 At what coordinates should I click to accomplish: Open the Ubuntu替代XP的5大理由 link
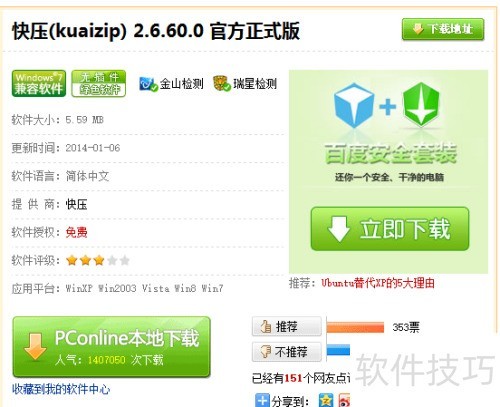(378, 283)
